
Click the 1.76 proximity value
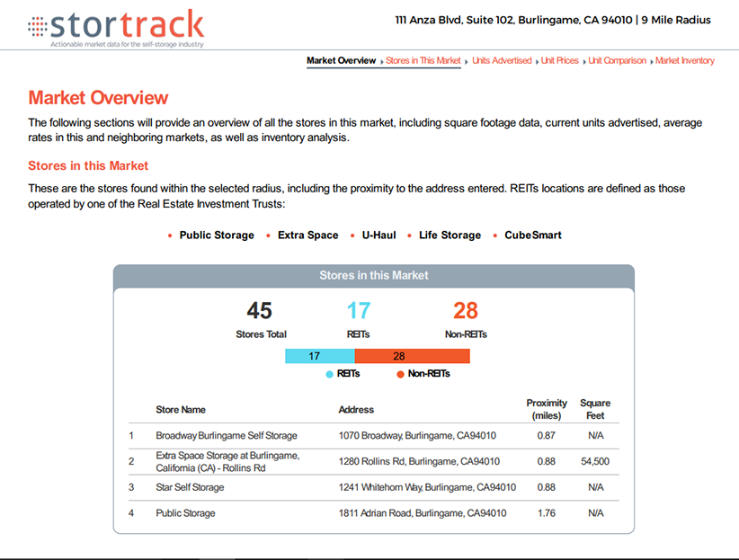547,513
